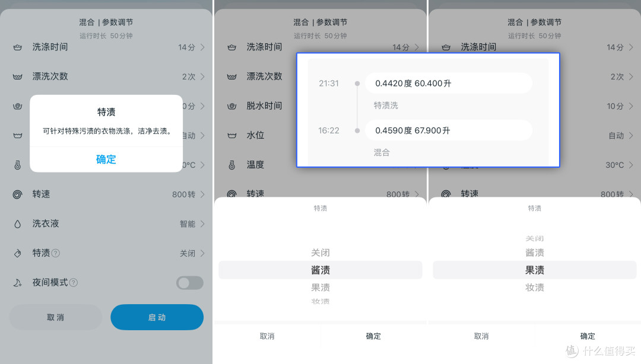Image resolution: width=641 pixels, height=364 pixels.
Task: Select highlighted 酱渍 in middle screen picker
Action: (x=320, y=270)
